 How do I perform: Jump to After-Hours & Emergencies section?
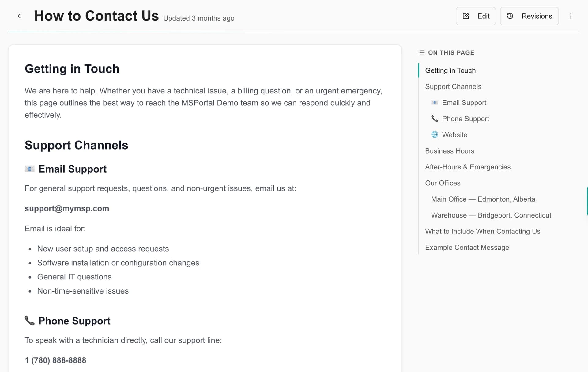point(468,167)
